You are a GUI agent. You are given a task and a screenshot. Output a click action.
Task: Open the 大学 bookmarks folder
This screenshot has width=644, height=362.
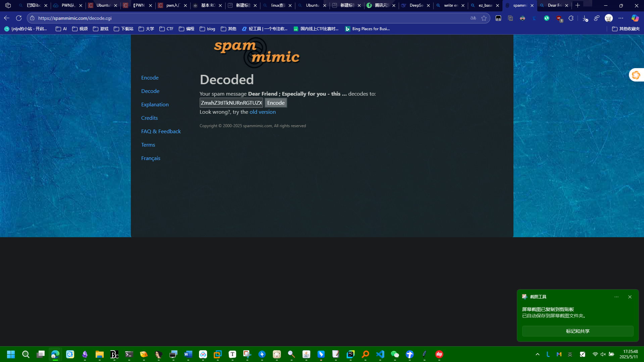coord(146,29)
